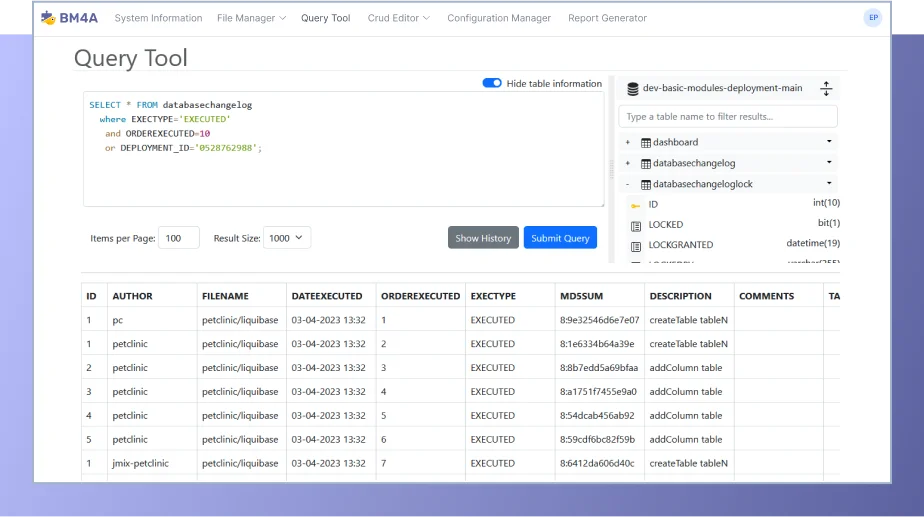
Task: Click the dashboard table name
Action: click(675, 142)
